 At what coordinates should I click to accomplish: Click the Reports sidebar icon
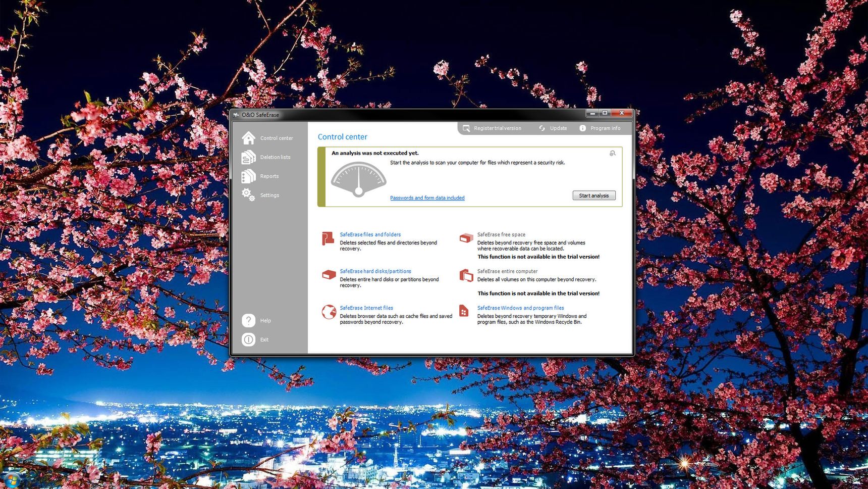[x=248, y=176]
